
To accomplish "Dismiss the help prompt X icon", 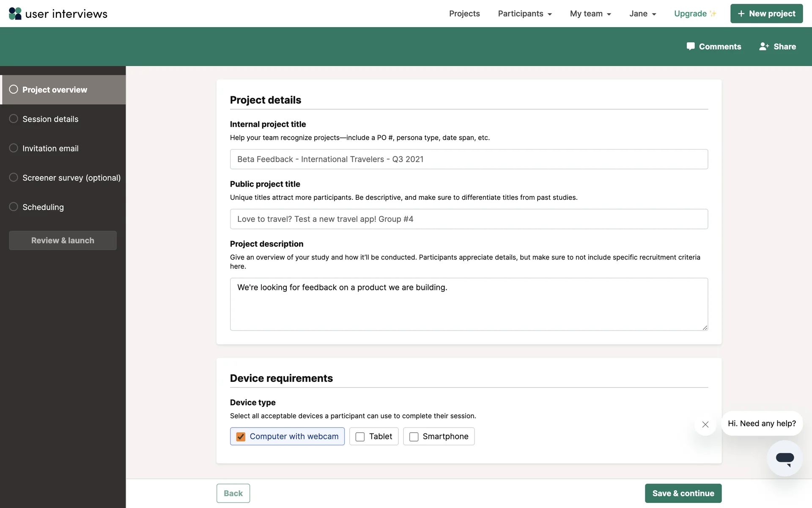I will click(x=705, y=424).
